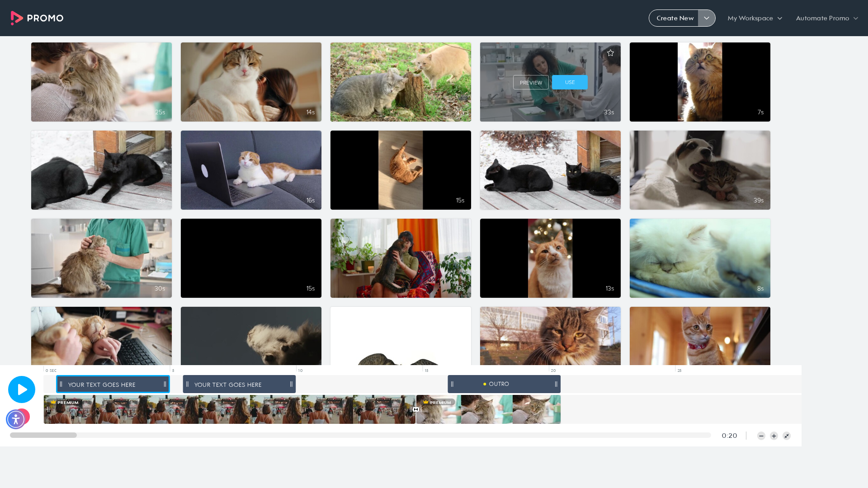Open the accessibility widget
This screenshot has width=868, height=488.
tap(15, 419)
